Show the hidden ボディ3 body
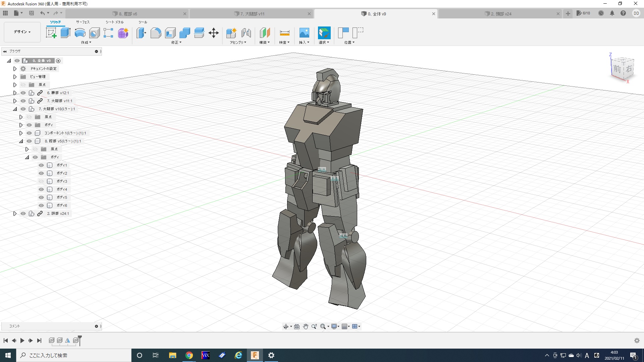 coord(41,181)
